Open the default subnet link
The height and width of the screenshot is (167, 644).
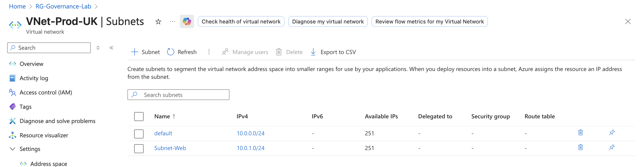(163, 133)
